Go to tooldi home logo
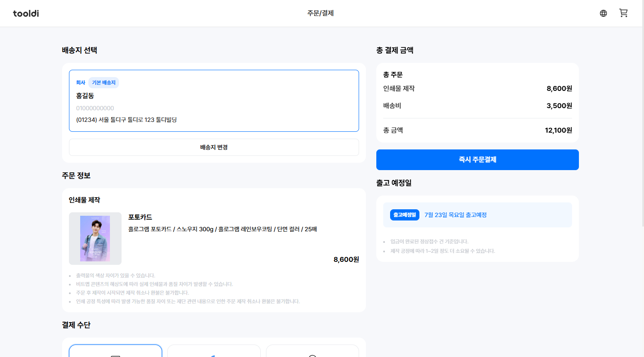This screenshot has height=357, width=644. point(26,13)
